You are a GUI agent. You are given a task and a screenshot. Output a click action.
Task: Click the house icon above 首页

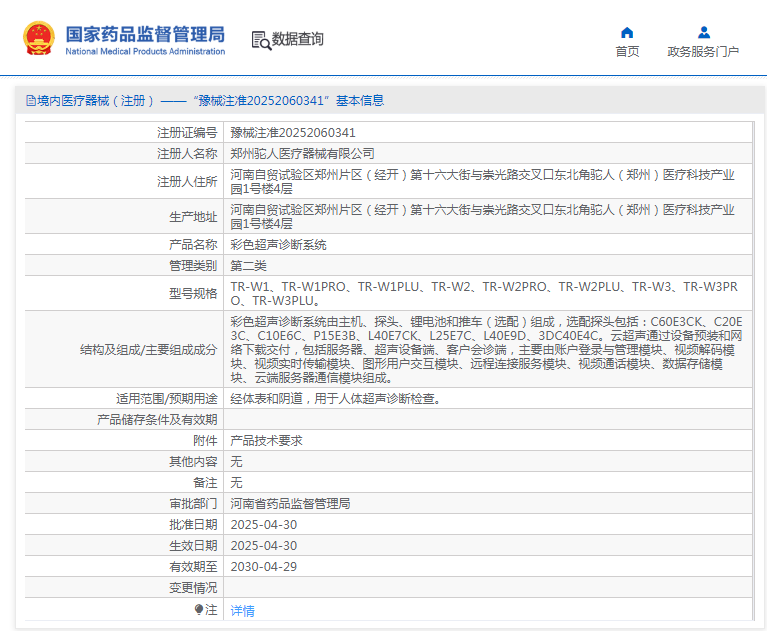tap(627, 32)
